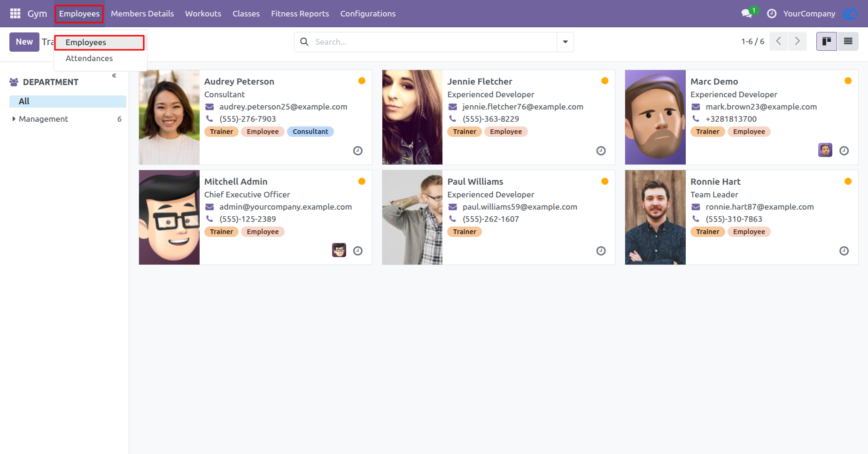
Task: Expand the Management department tree
Action: click(x=14, y=119)
